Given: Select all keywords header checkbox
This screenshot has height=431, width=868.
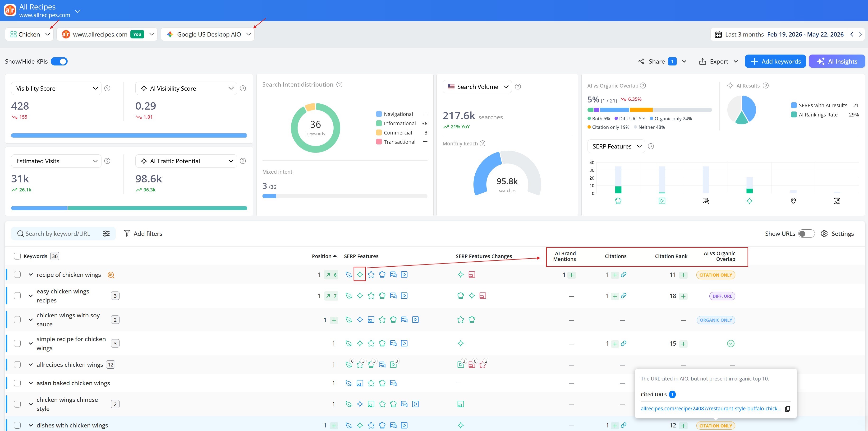Looking at the screenshot, I should pyautogui.click(x=17, y=256).
